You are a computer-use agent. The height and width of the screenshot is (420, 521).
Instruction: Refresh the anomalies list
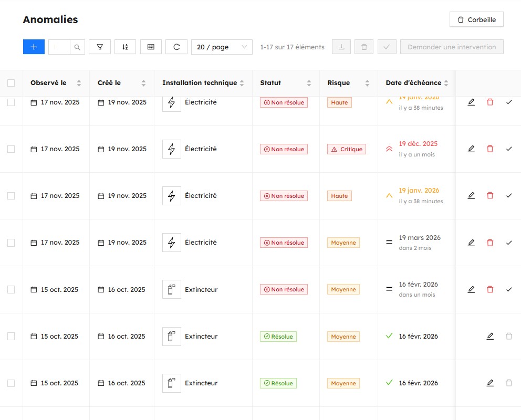pos(176,47)
